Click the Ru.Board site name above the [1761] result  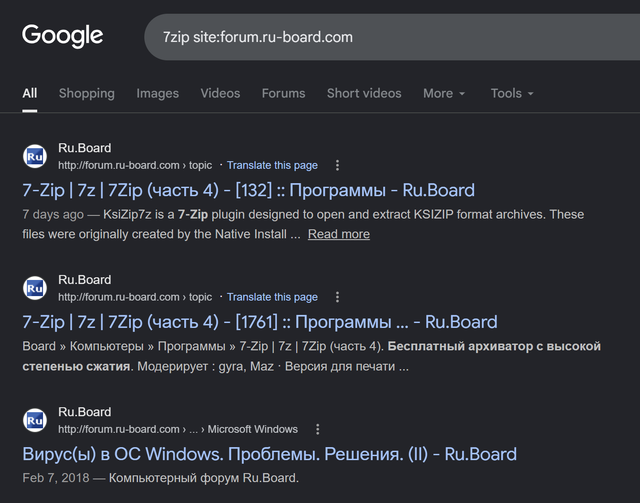click(x=84, y=280)
